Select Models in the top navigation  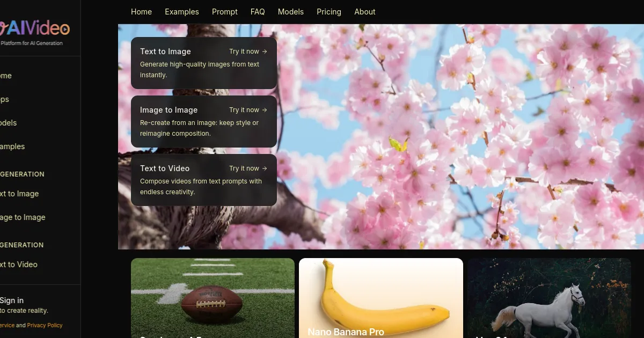(x=290, y=12)
